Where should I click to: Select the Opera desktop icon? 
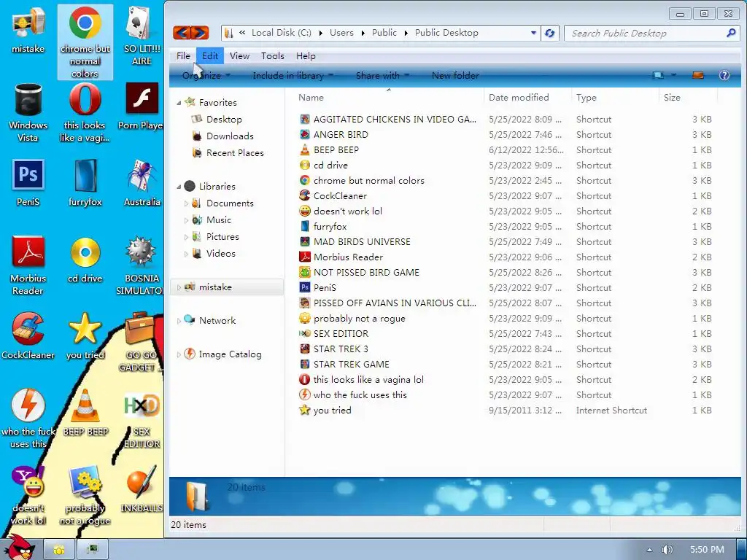pyautogui.click(x=85, y=112)
